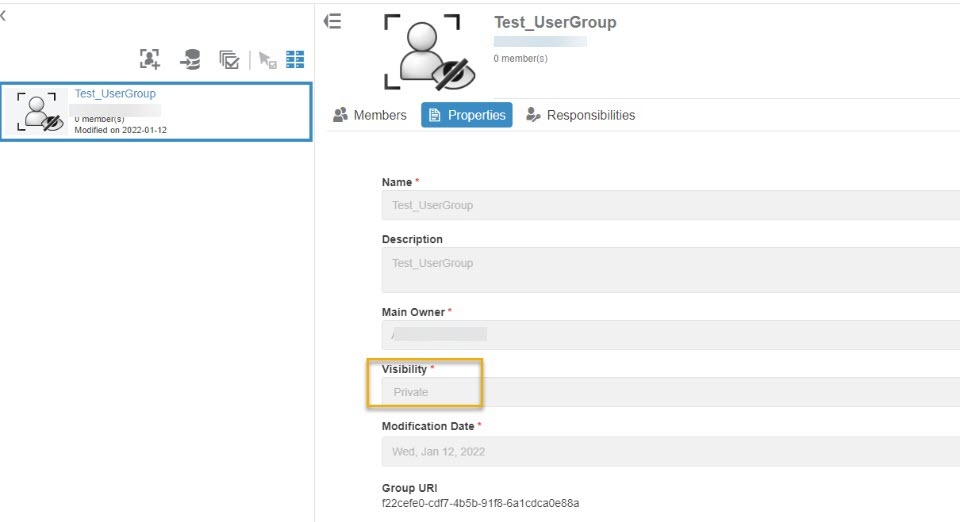Collapse the side panel with the list-arrow icon
The image size is (960, 522).
coord(333,21)
